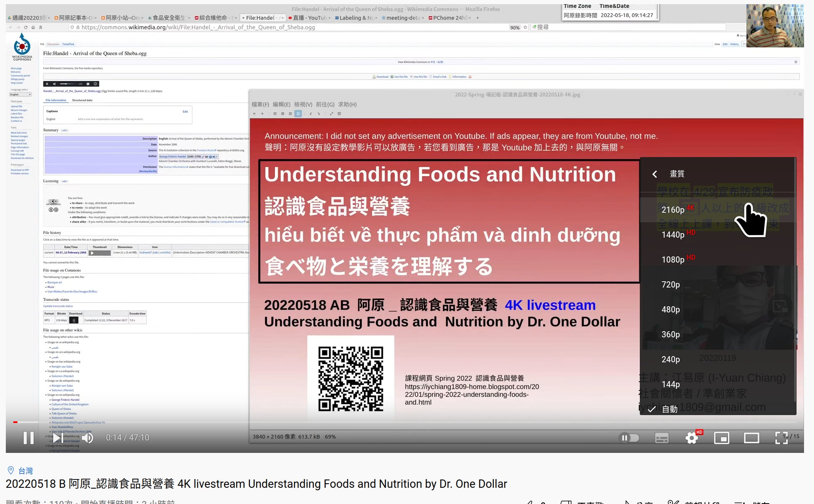Screen dimensions: 814x504
Task: Skip to the next video
Action: [x=58, y=438]
